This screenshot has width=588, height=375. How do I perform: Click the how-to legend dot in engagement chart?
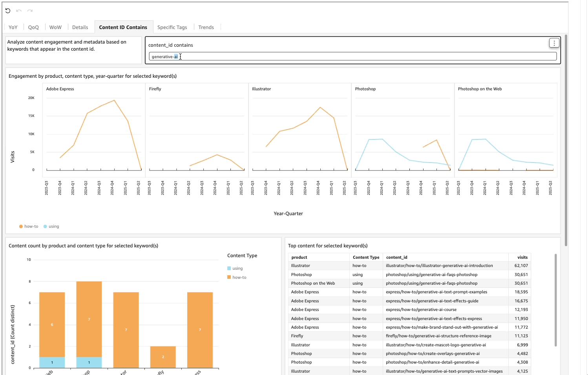[21, 226]
